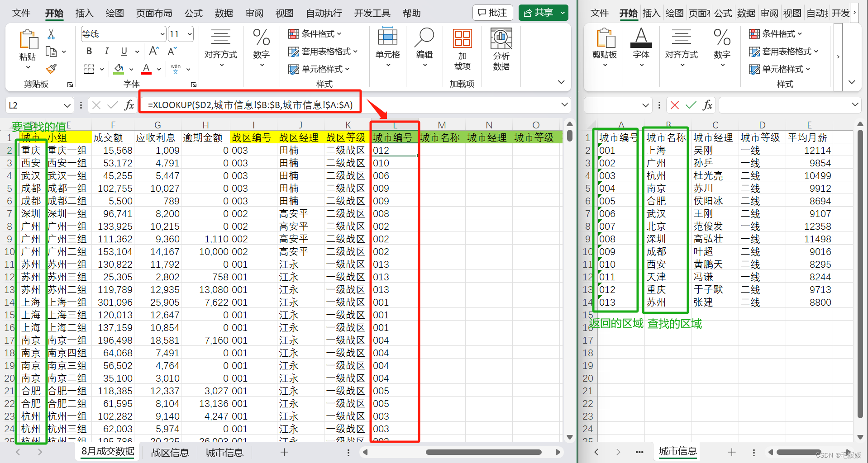
Task: Click Increase Font Size icon
Action: 154,51
